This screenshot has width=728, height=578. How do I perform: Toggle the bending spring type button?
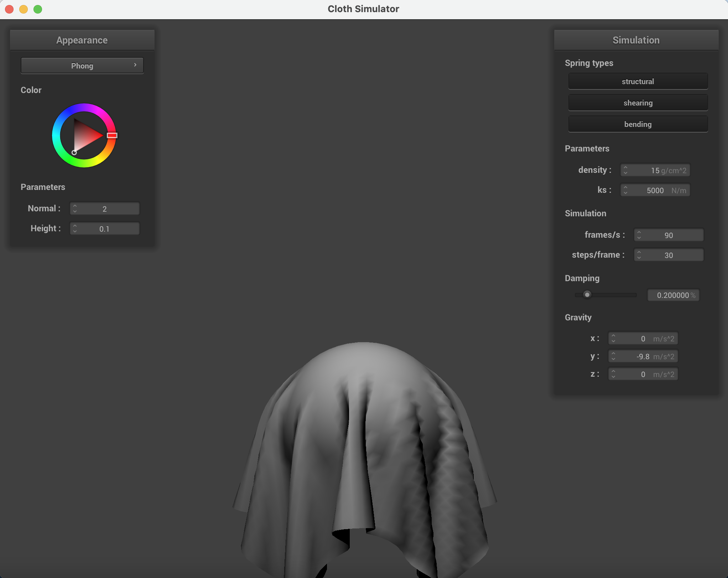click(x=638, y=124)
